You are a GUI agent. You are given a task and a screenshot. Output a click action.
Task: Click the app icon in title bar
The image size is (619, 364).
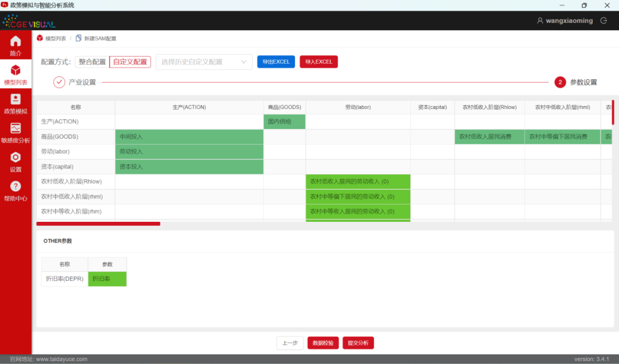pyautogui.click(x=5, y=5)
